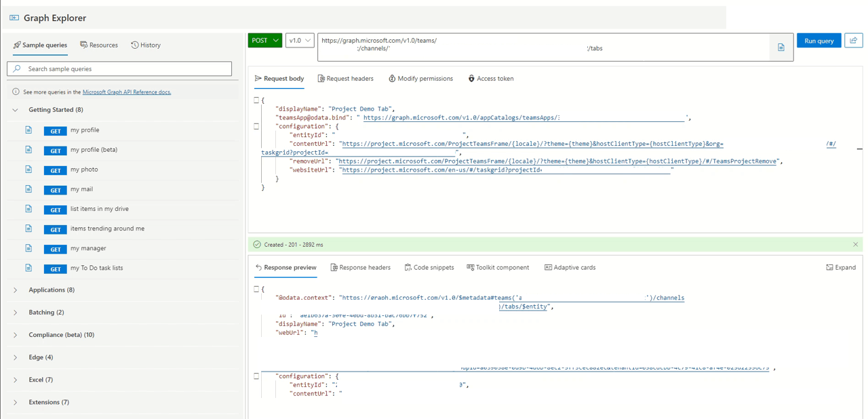Click the Search sample queries field
Viewport: 868px width, 419px height.
click(x=119, y=68)
